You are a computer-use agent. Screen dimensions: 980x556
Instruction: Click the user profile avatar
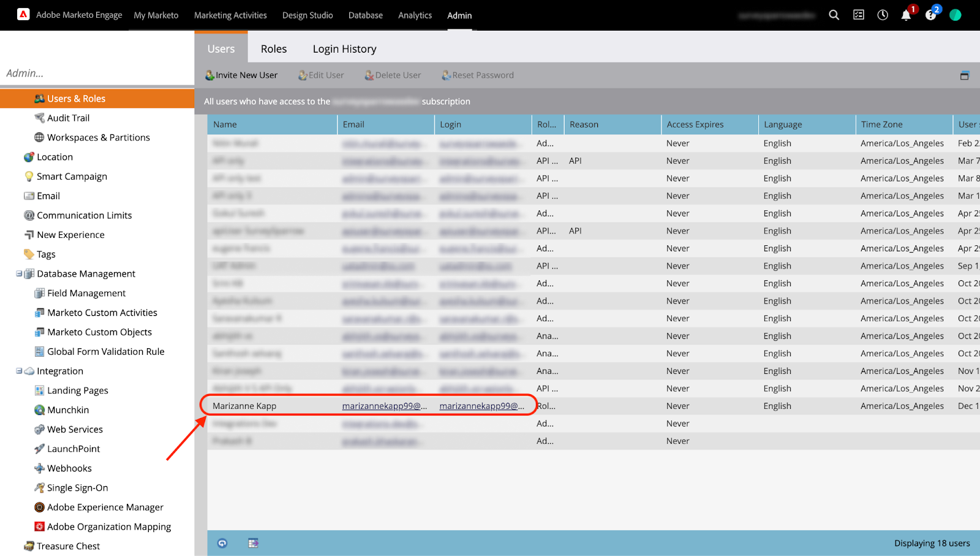pyautogui.click(x=955, y=15)
